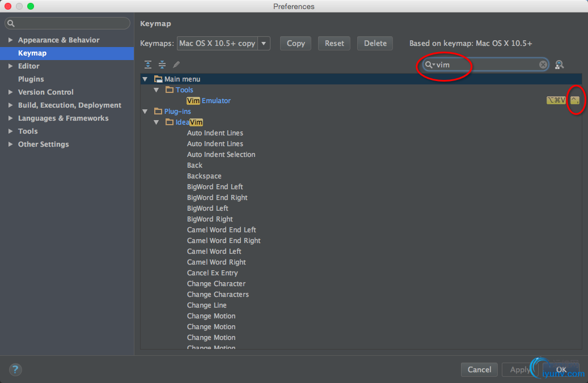Select the Auto Indent Selection action
Screen dimensions: 588x383
coord(221,155)
